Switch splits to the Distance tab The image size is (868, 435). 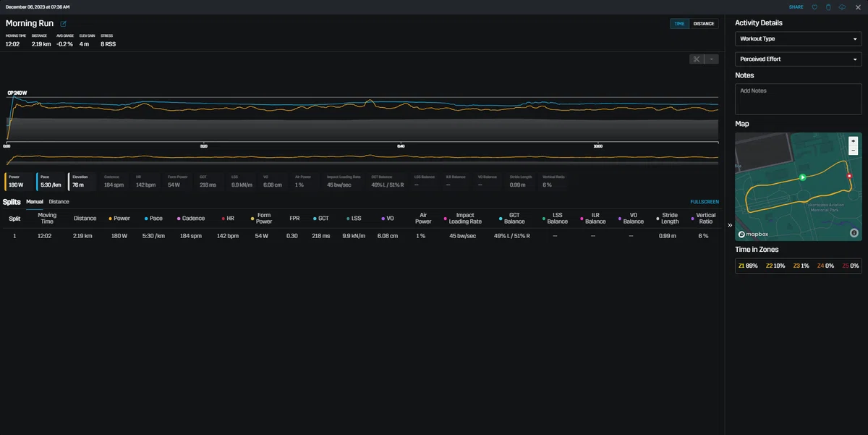(59, 202)
